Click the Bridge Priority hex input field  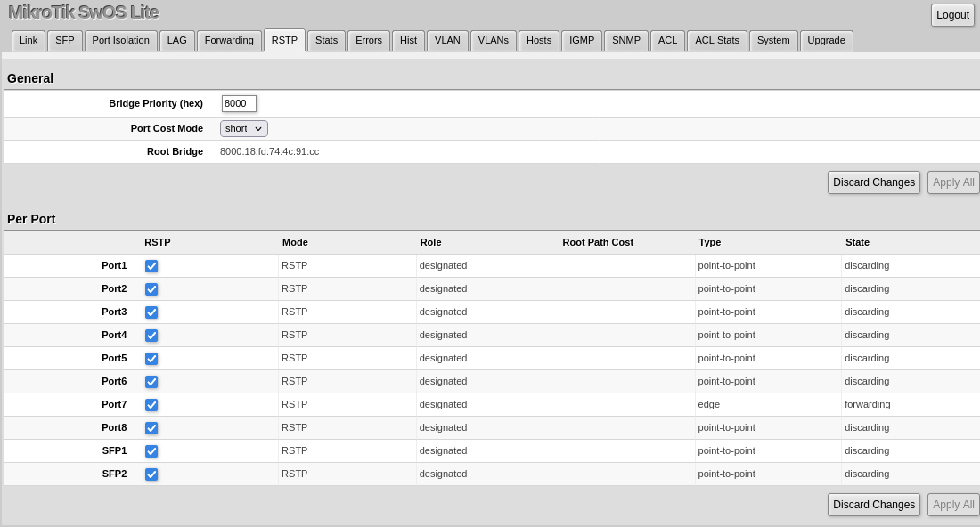238,103
